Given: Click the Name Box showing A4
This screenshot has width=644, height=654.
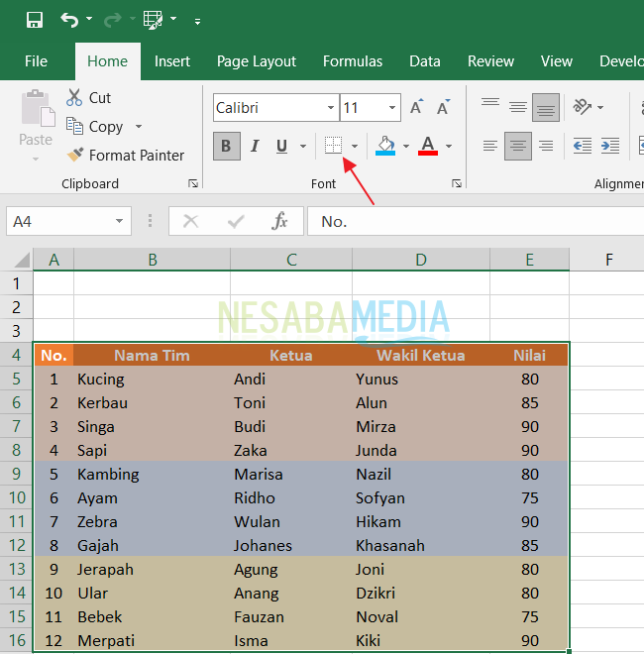Looking at the screenshot, I should pos(60,221).
